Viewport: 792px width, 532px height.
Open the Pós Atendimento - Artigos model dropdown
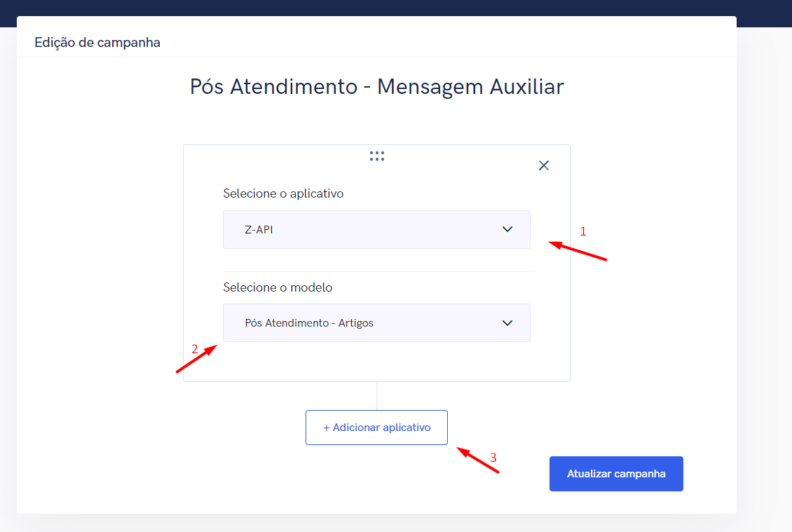(x=376, y=322)
